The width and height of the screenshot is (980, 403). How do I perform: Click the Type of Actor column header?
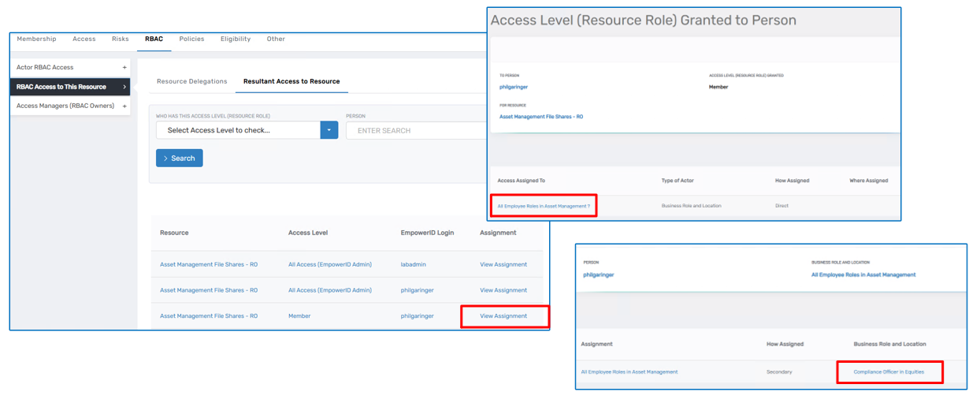677,181
